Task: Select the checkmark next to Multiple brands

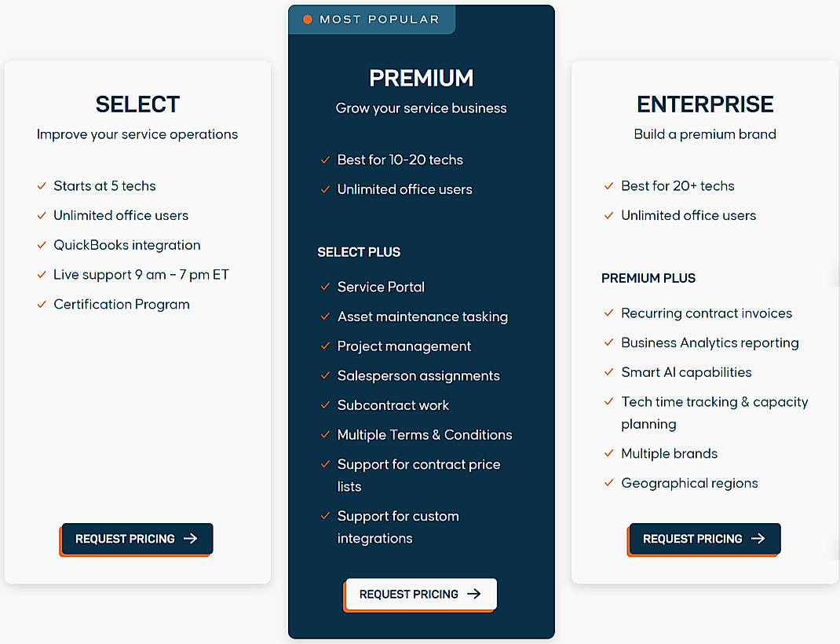Action: tap(608, 454)
